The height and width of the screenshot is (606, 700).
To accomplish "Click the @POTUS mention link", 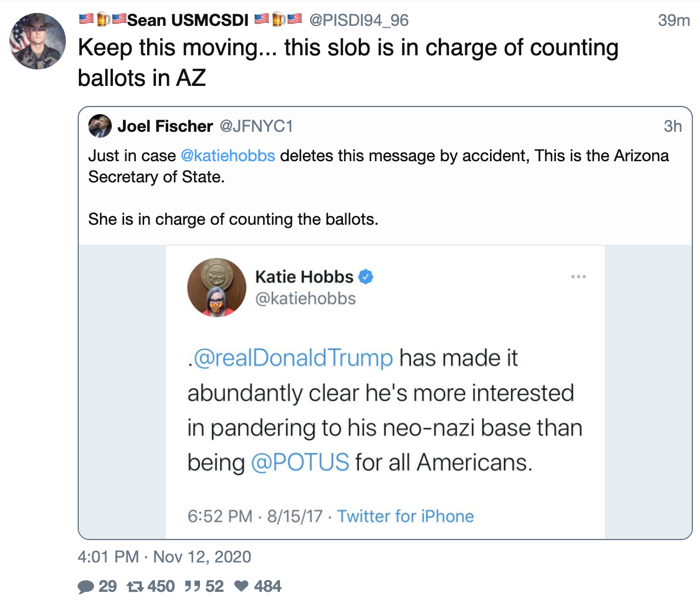I will pyautogui.click(x=300, y=462).
